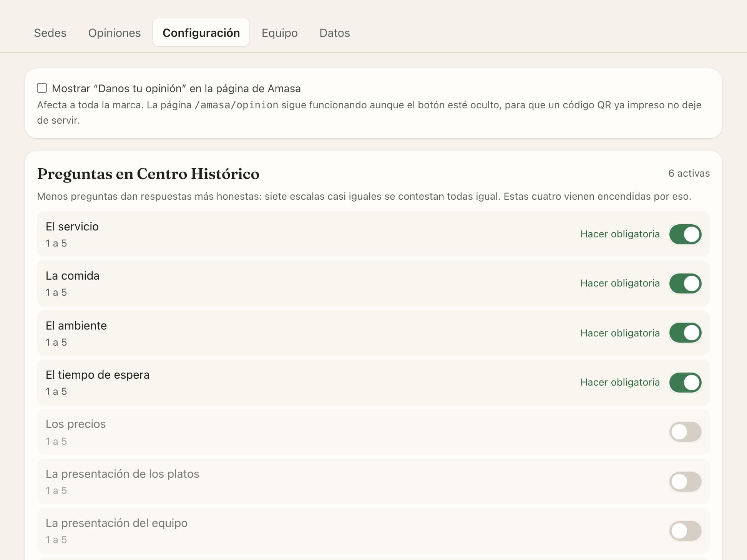
Task: Select the La comida question title
Action: click(73, 275)
